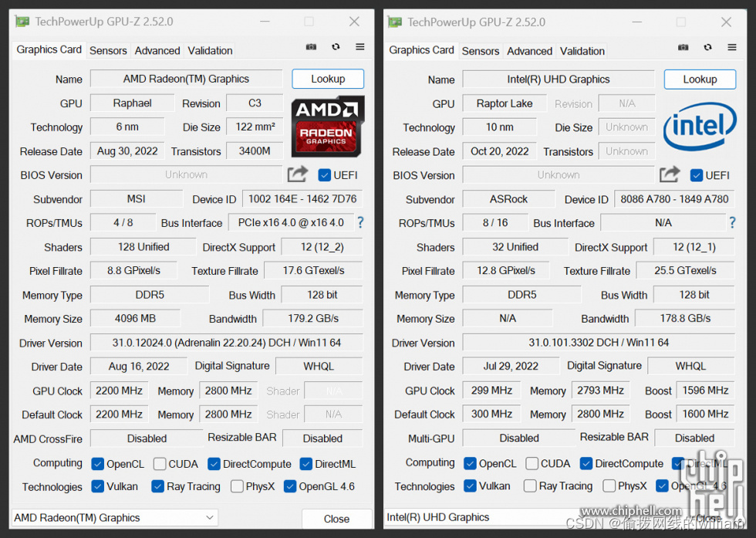Toggle Ray Tracing checkbox in AMD window

(x=157, y=486)
